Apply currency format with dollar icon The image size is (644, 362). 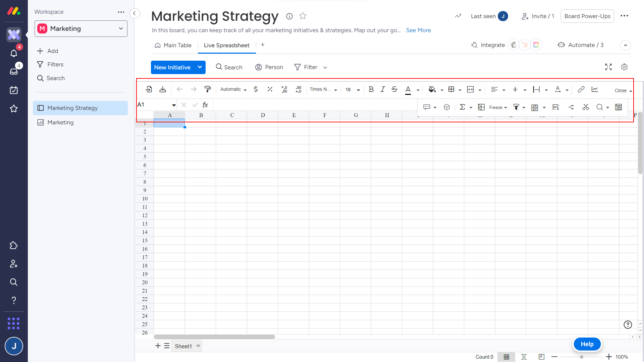[256, 89]
